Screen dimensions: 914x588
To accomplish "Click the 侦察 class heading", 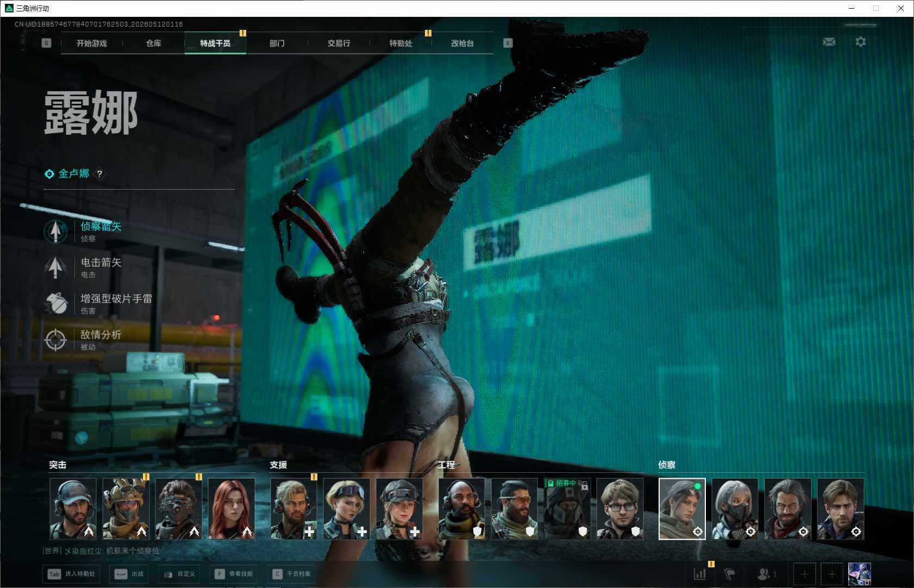I will pyautogui.click(x=667, y=465).
